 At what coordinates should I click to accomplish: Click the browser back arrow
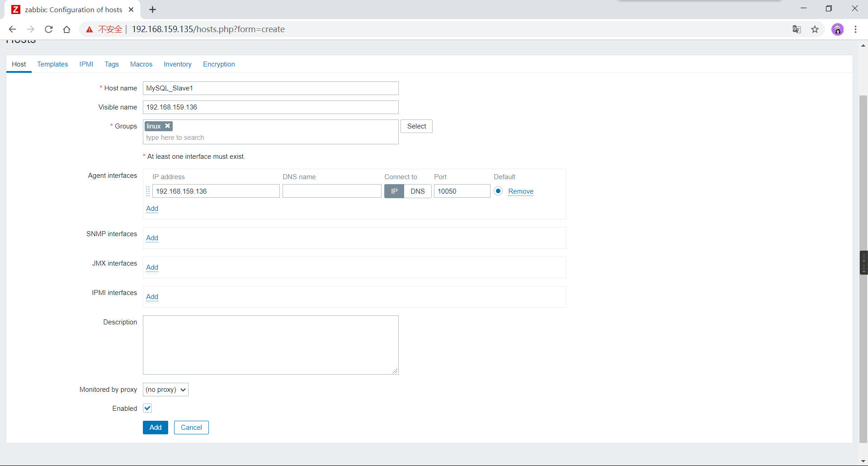click(x=12, y=29)
